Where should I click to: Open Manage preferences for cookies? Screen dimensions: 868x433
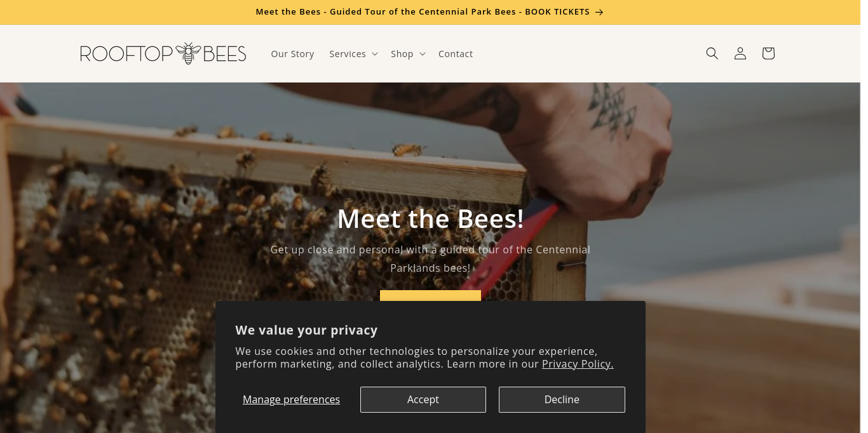(291, 399)
